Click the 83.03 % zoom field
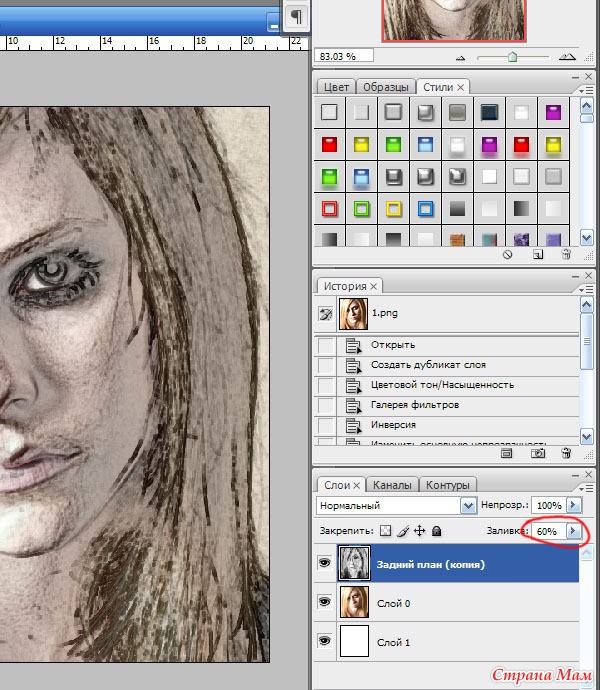 (x=344, y=56)
